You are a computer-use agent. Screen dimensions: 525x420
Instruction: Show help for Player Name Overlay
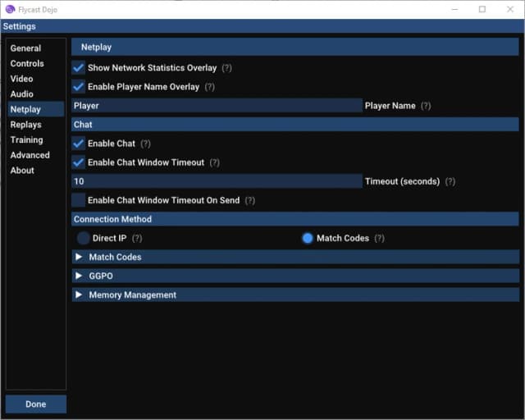coord(210,87)
